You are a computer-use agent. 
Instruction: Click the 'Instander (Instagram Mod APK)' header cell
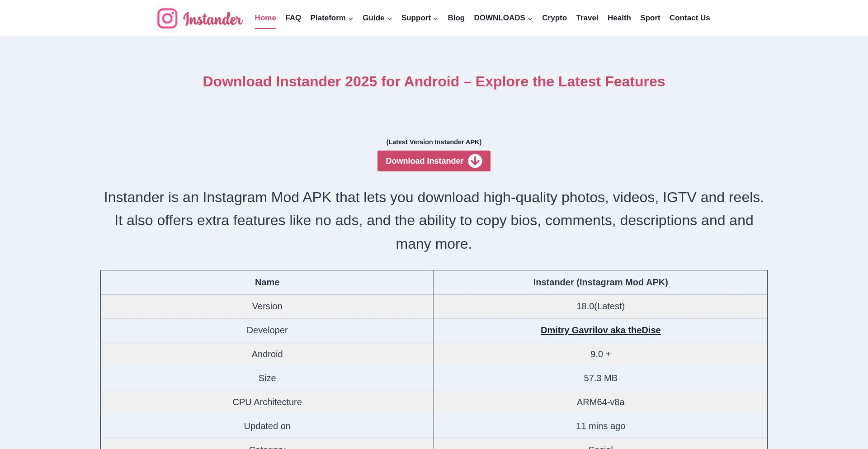(x=600, y=282)
